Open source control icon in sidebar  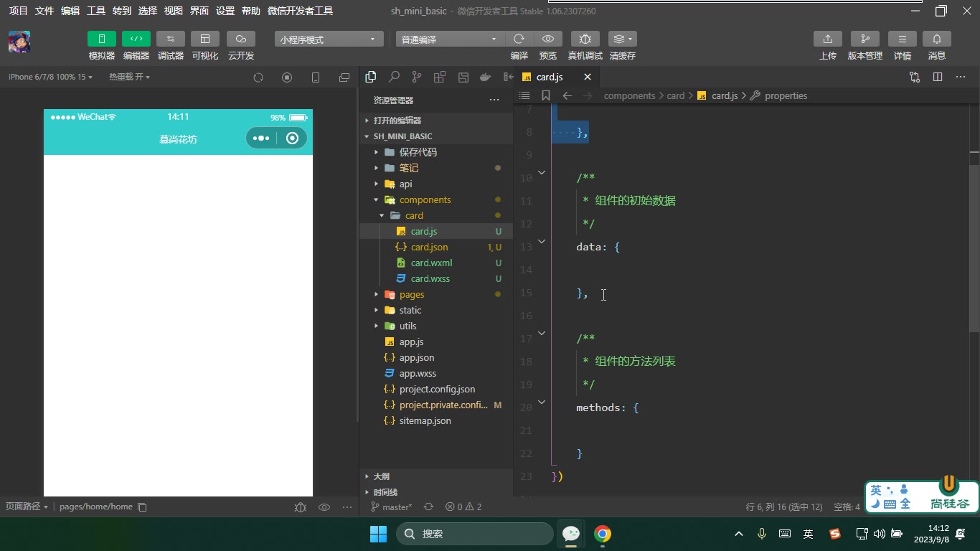point(417,77)
